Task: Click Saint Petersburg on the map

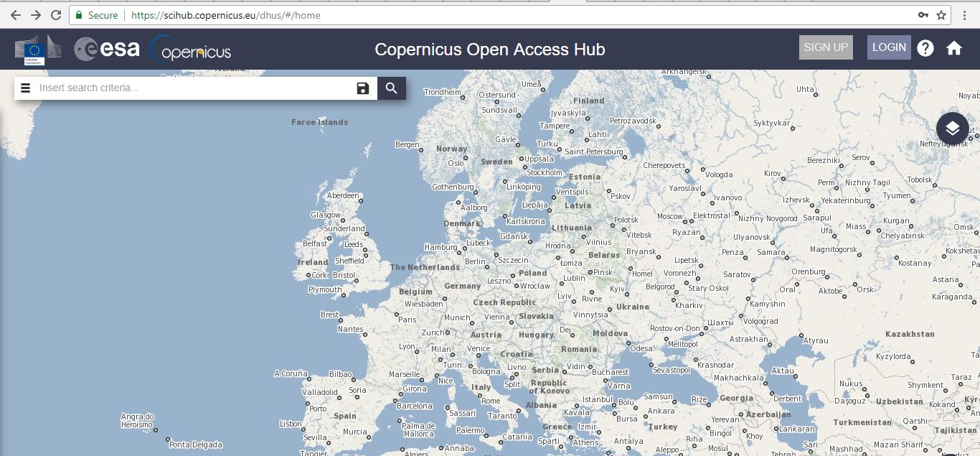Action: point(594,152)
